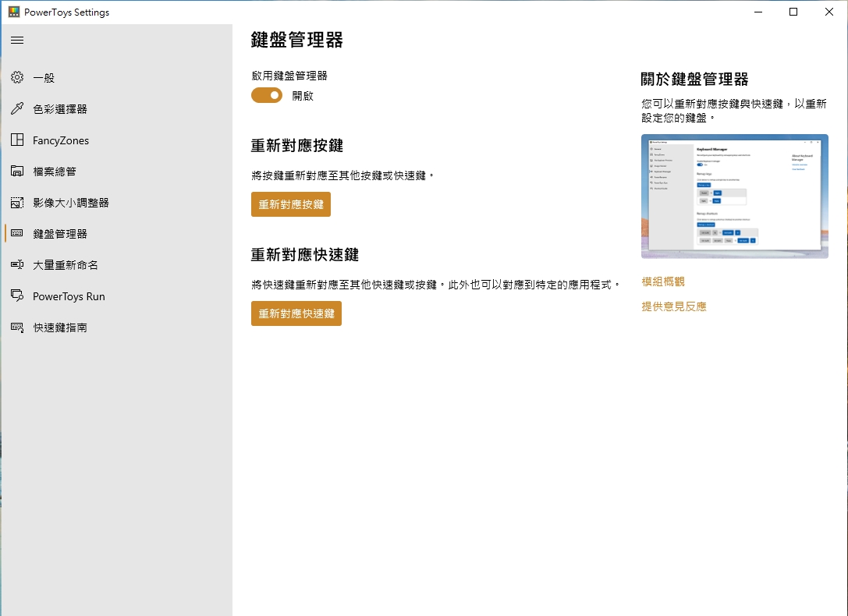This screenshot has height=616, width=848.
Task: Select FancyZones in the sidebar
Action: coord(116,140)
